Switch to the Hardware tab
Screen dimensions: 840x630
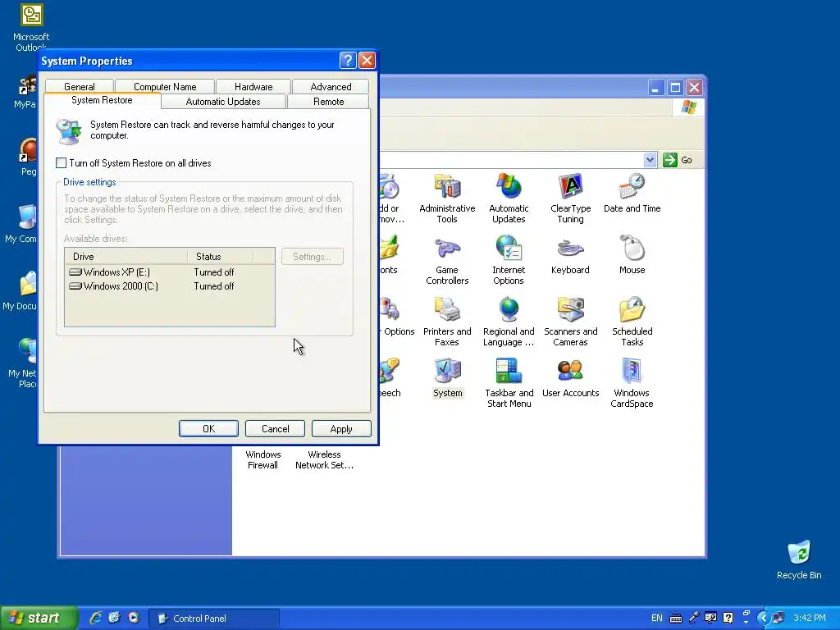(x=253, y=86)
